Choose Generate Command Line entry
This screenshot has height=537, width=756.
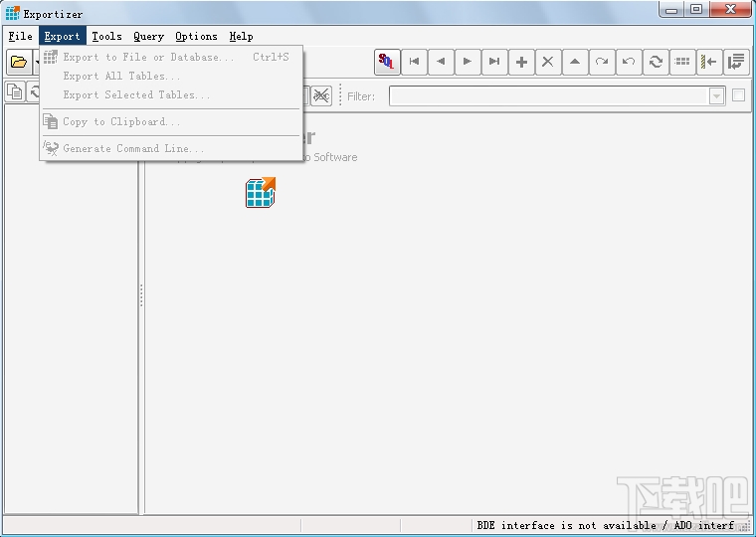point(171,148)
